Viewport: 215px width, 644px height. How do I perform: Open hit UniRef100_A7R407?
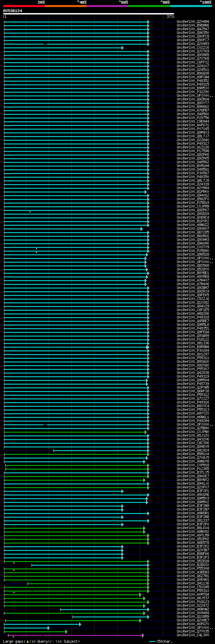coord(193,280)
